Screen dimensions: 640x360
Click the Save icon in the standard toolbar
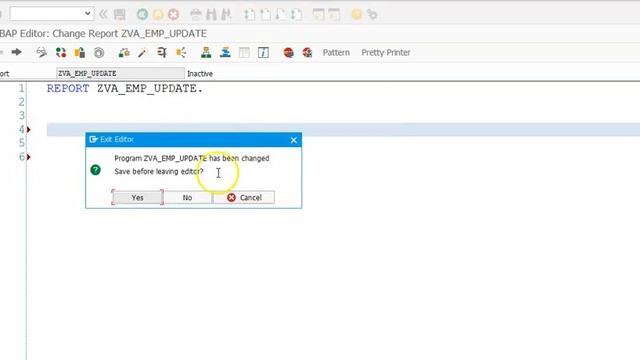120,15
